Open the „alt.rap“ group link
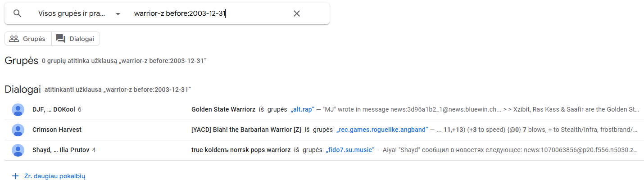Image resolution: width=644 pixels, height=184 pixels. pos(303,109)
